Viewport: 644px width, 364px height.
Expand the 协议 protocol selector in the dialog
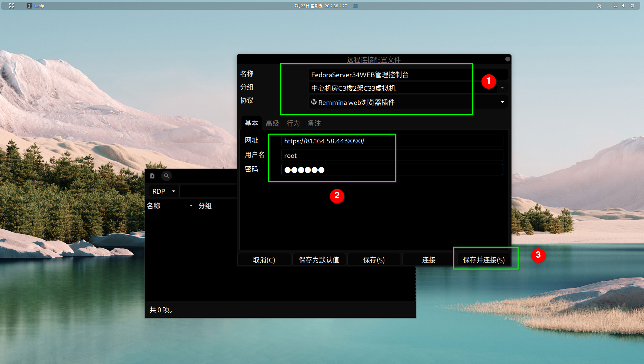coord(502,102)
